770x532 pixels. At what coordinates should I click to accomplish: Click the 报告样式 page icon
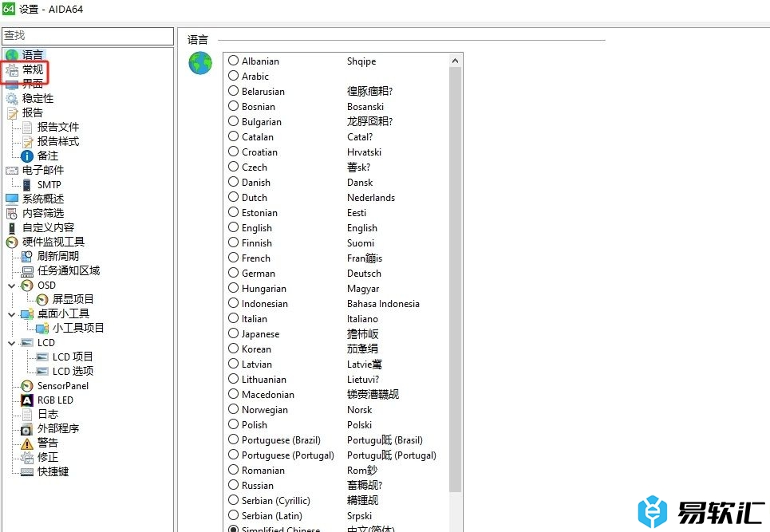[27, 141]
